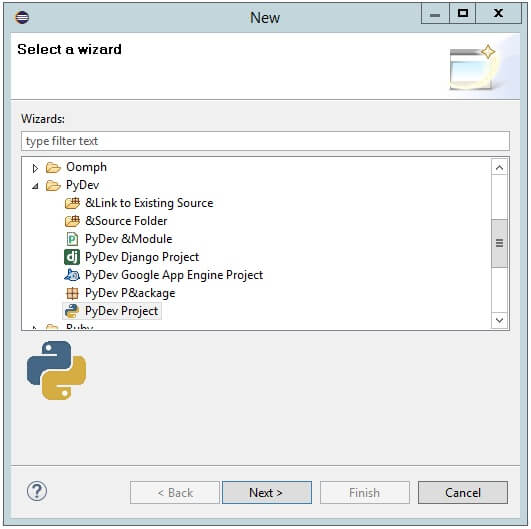This screenshot has height=529, width=531.
Task: Maximize the New dialog window
Action: [x=463, y=14]
